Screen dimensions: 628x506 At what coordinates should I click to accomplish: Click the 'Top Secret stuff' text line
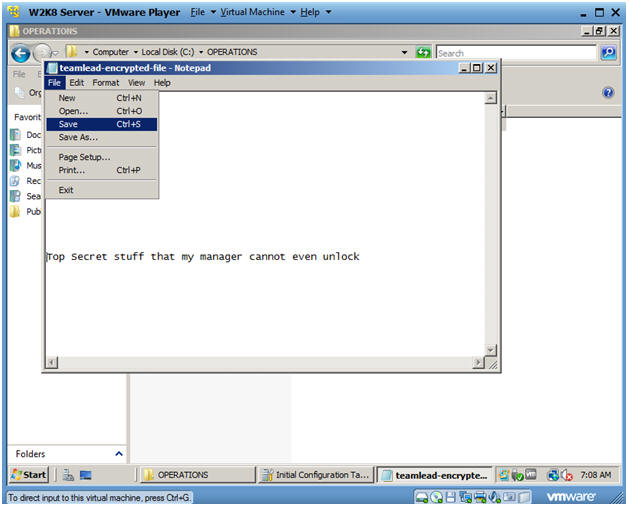point(203,256)
